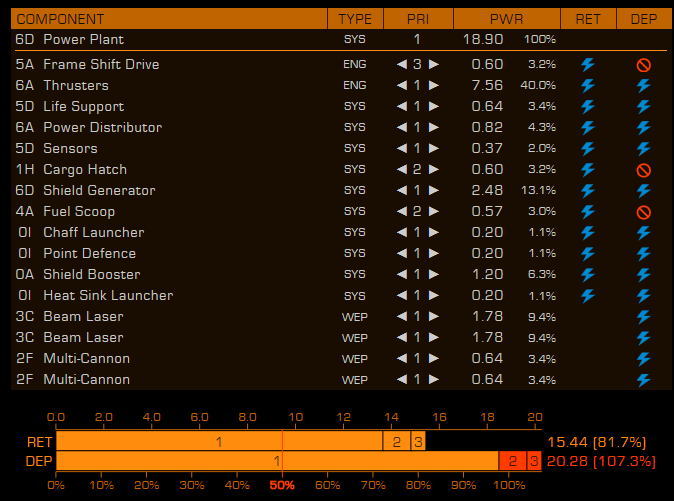Click Thrusters retracted lightning icon
The image size is (674, 501).
click(588, 86)
